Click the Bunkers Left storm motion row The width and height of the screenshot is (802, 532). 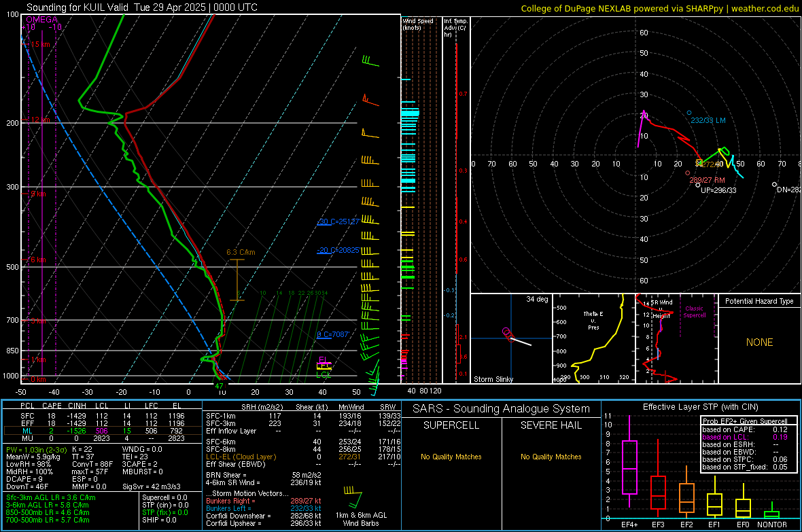[x=264, y=508]
